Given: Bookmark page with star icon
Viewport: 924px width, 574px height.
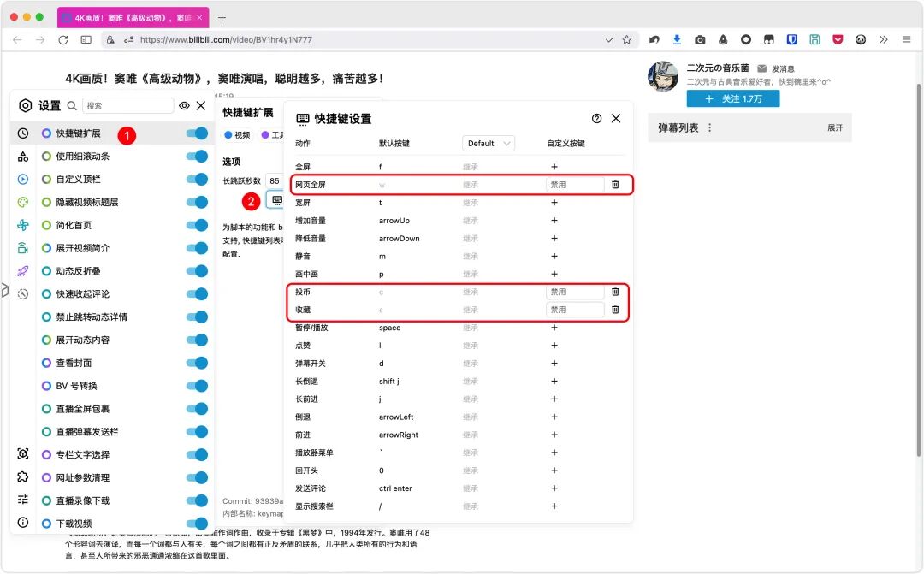Looking at the screenshot, I should pyautogui.click(x=627, y=40).
